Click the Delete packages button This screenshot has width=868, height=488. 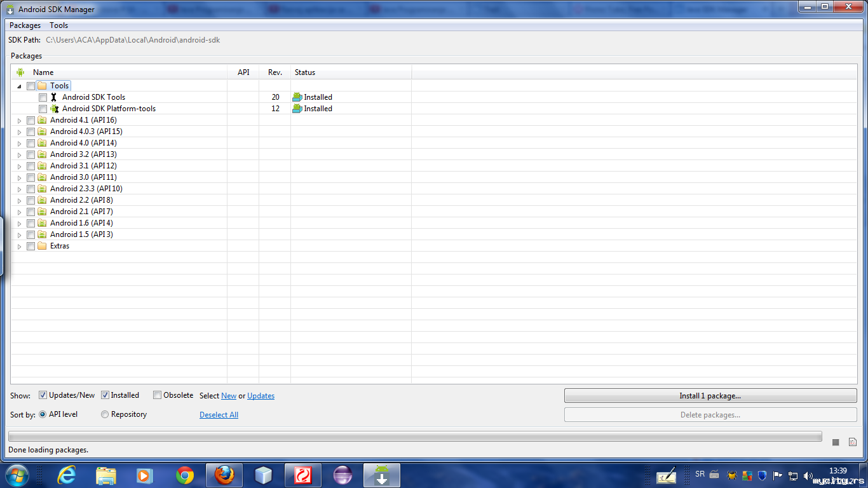(x=710, y=415)
